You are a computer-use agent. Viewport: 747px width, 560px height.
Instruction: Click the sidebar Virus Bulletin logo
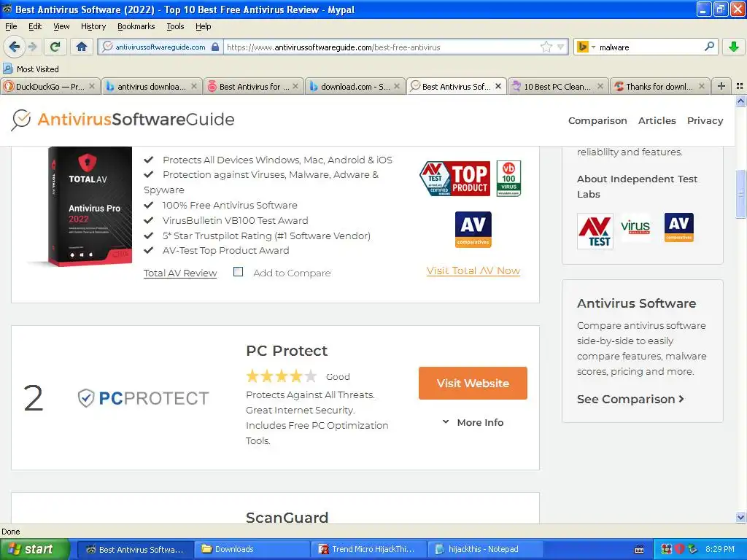coord(635,227)
